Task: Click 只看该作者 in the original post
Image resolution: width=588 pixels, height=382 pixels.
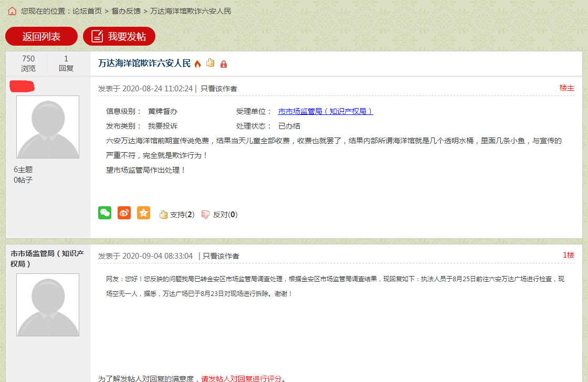Action: tap(218, 89)
